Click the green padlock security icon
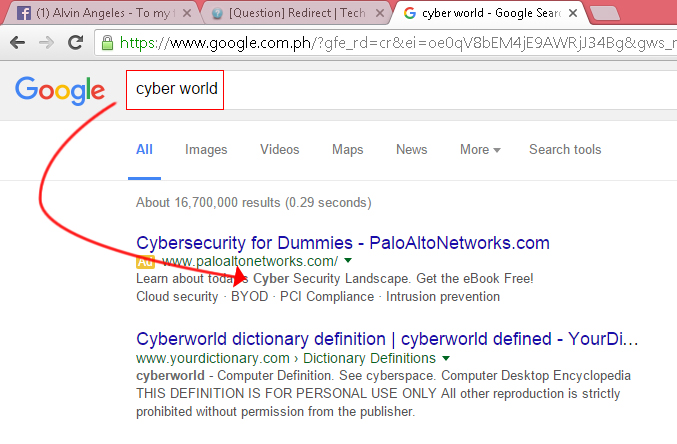 (107, 43)
